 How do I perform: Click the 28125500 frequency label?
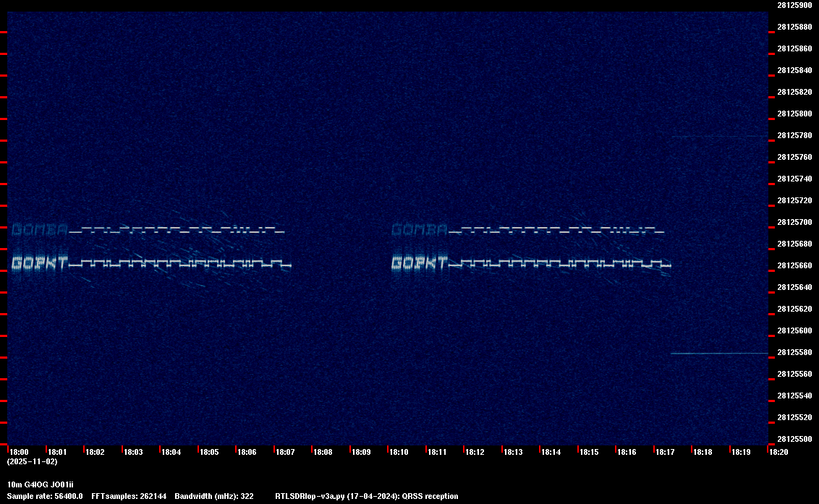point(794,439)
